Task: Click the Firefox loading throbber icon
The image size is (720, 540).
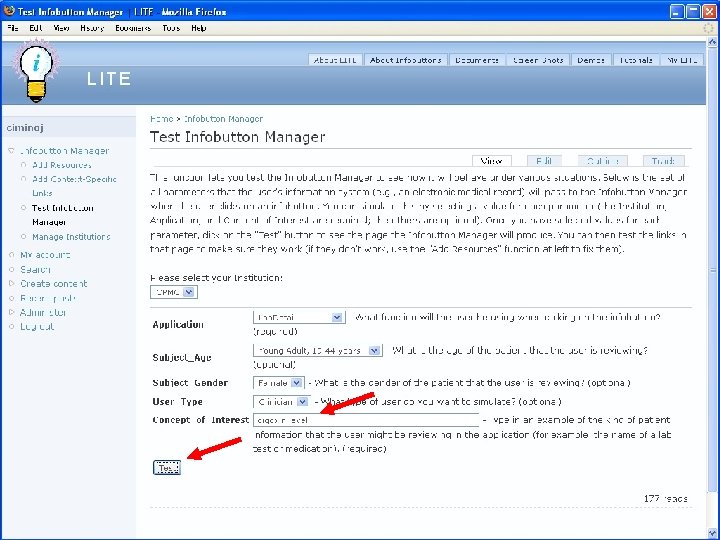Action: click(x=709, y=28)
